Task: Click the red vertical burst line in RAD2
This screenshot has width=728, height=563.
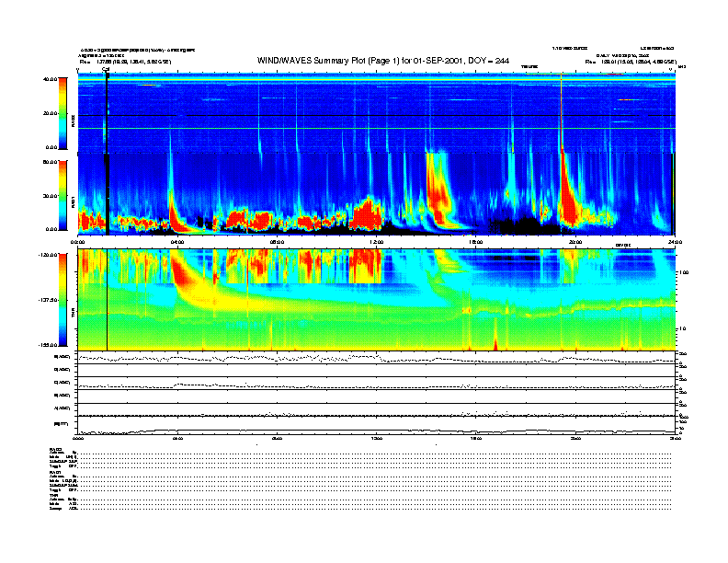Action: [x=562, y=113]
